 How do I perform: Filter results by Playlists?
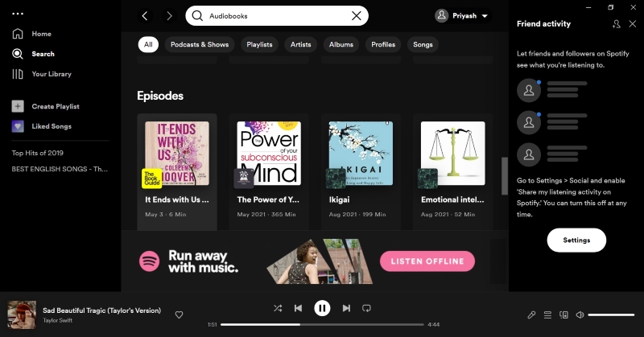coord(259,44)
